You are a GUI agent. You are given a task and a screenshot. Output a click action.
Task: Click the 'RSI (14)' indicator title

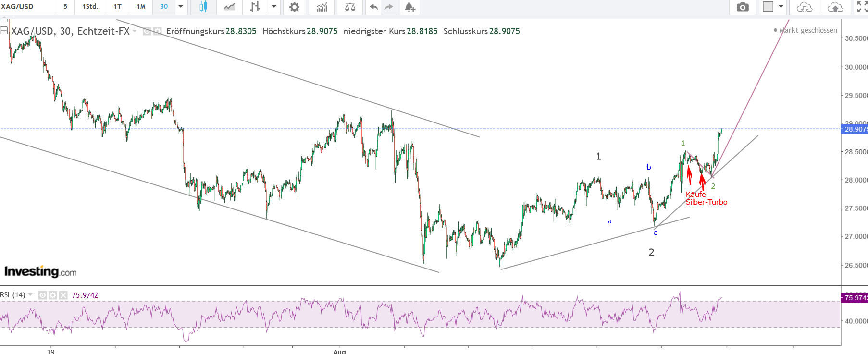pyautogui.click(x=13, y=295)
